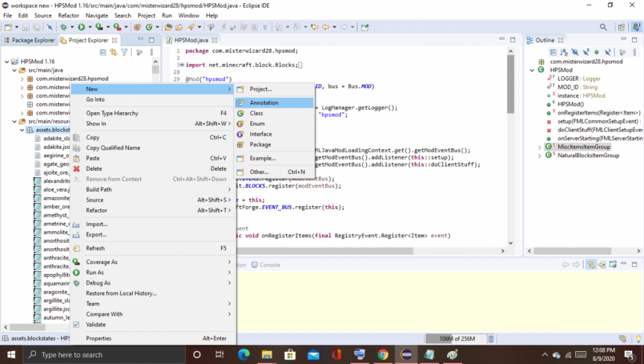Open the Navigate menu in menu bar
This screenshot has width=644, height=364.
point(97,15)
